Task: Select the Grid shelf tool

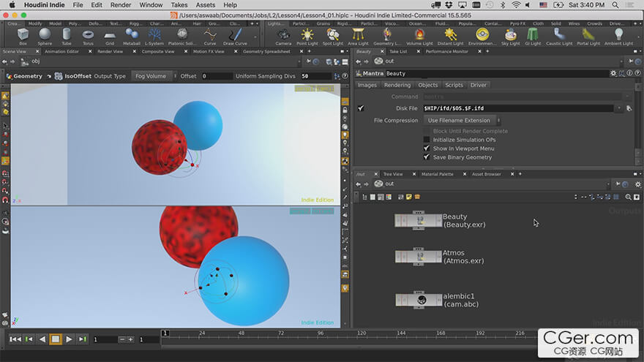Action: pyautogui.click(x=110, y=37)
